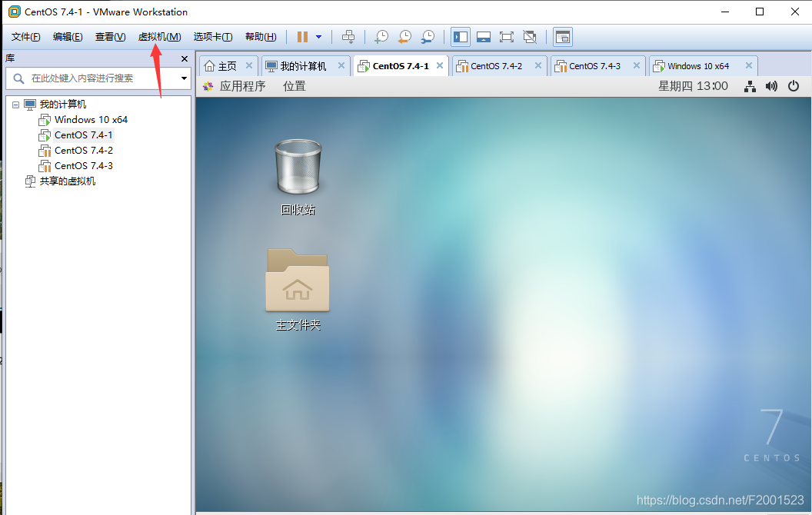
Task: Toggle the thumbnail bar icon
Action: 484,37
